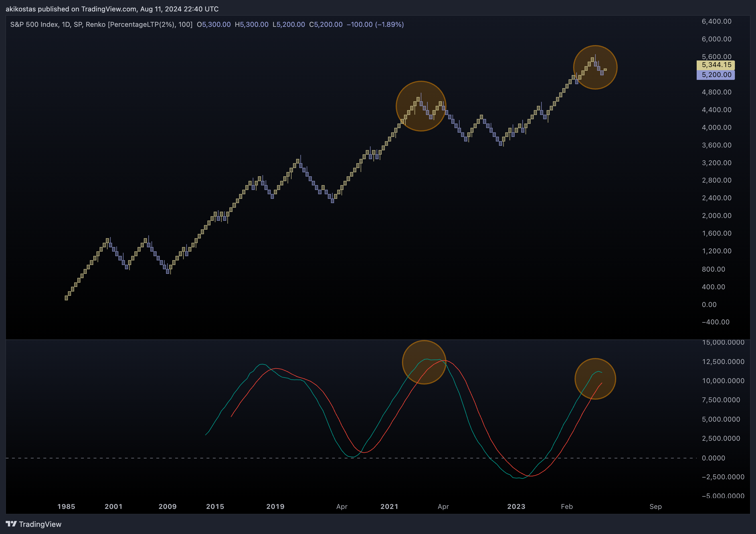Click the −400.00 price axis label

pos(715,322)
